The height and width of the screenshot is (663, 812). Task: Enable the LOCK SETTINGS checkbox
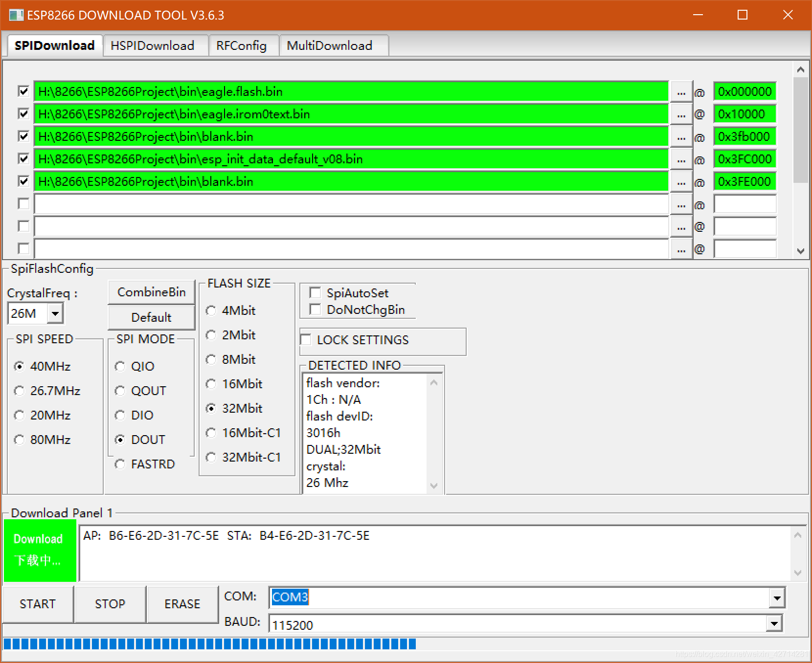306,339
